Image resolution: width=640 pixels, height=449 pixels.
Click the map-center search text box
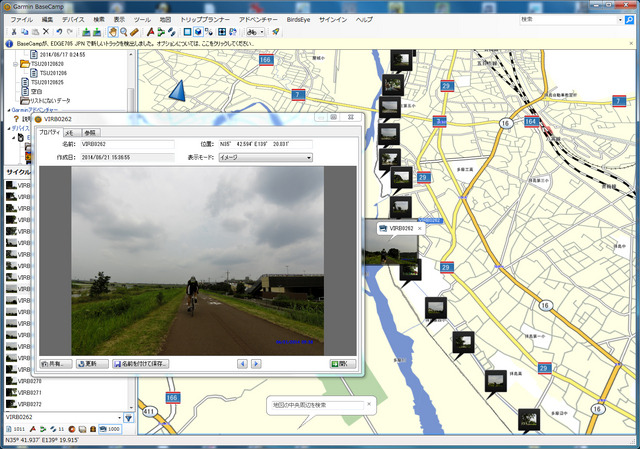click(x=317, y=405)
